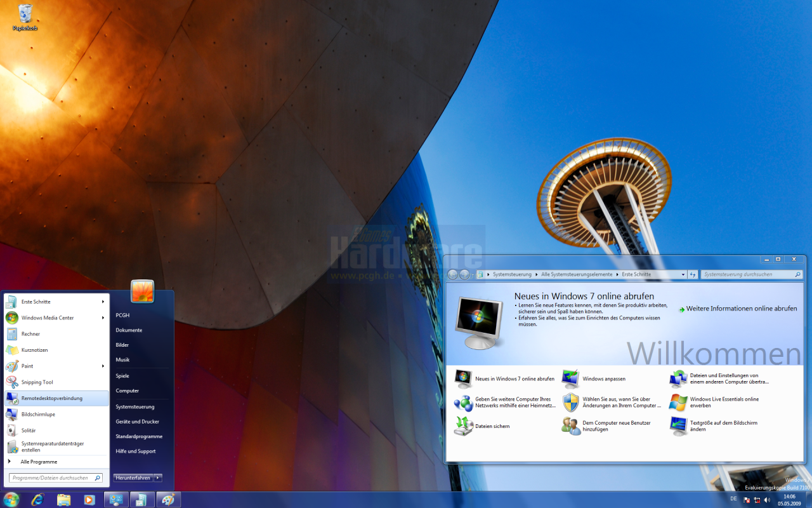Image resolution: width=812 pixels, height=508 pixels.
Task: Expand Paint recent files arrow
Action: click(x=103, y=366)
